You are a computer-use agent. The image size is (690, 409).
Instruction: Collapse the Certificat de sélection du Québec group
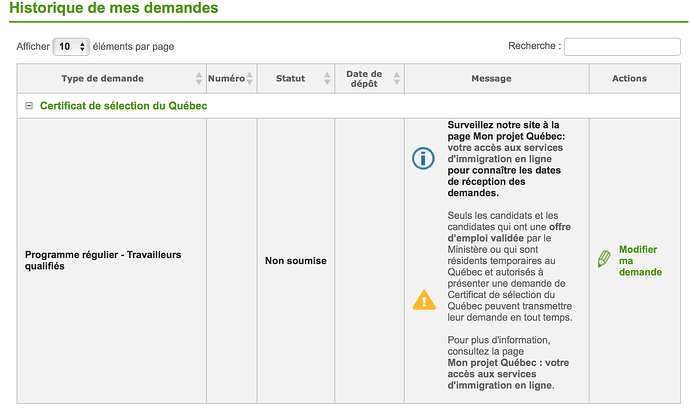[x=29, y=106]
